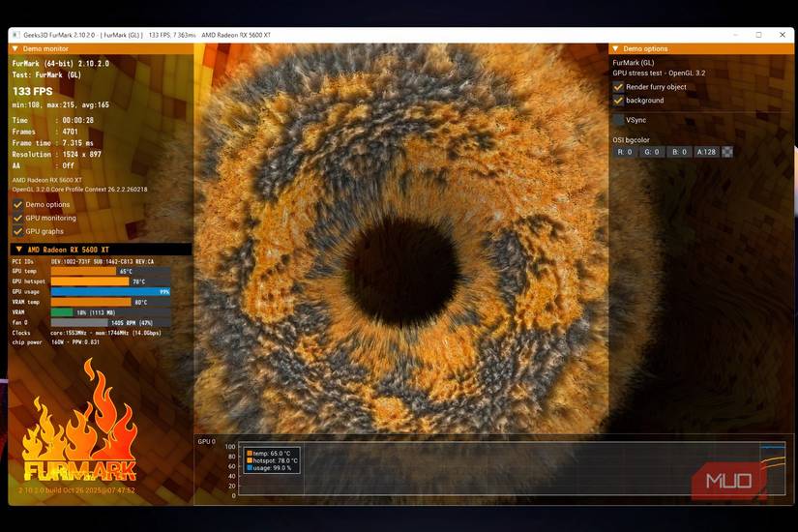Viewport: 798px width, 532px height.
Task: Click the hotspot: 78.0 °C legend entry
Action: (272, 460)
